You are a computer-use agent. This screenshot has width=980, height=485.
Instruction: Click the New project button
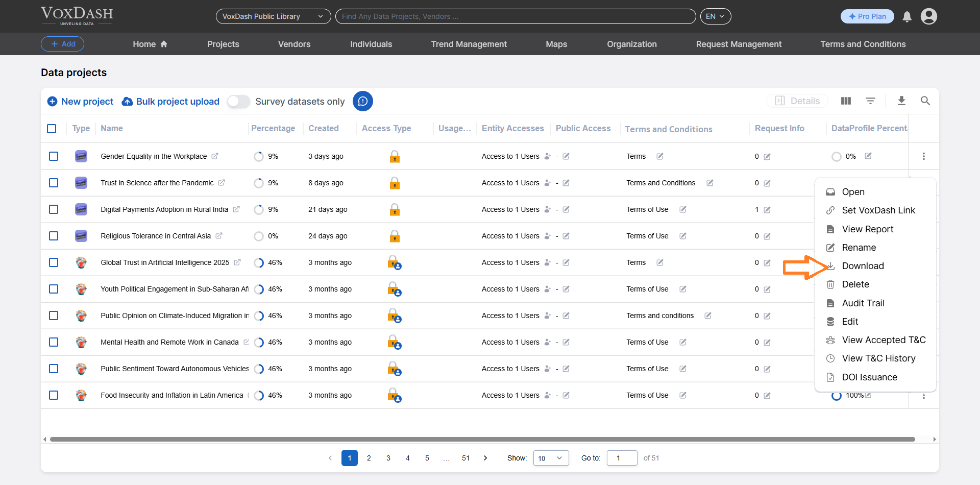[x=80, y=101]
